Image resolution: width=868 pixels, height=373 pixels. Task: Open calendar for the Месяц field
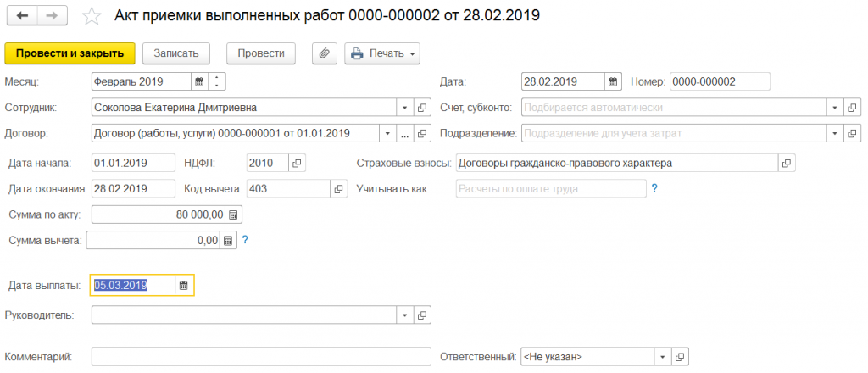click(x=199, y=82)
